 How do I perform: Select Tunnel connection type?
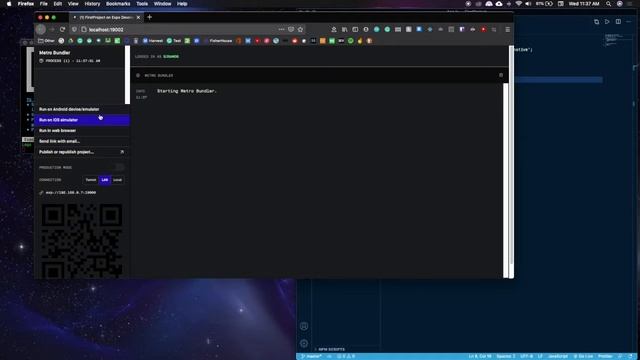pos(91,180)
